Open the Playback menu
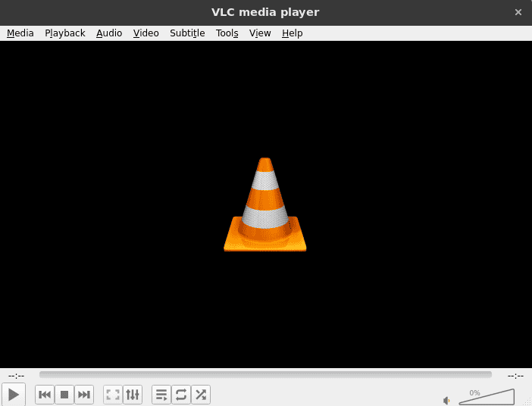Viewport: 532px width, 406px height. [x=65, y=33]
